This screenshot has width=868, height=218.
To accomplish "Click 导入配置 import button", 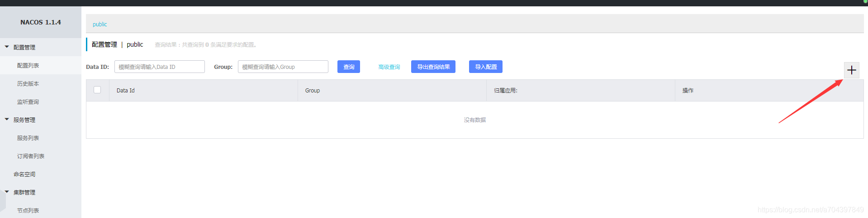I will point(486,67).
